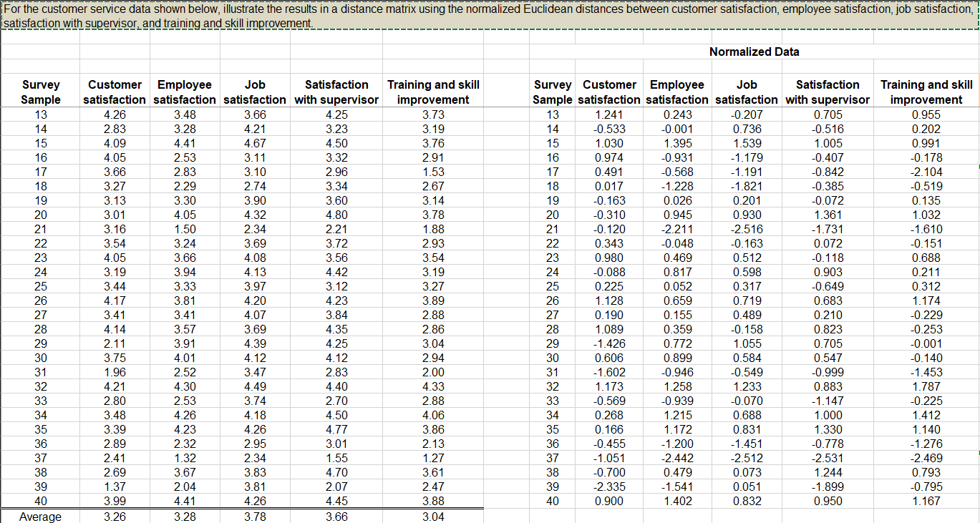The image size is (980, 523).
Task: Select normalized value 1.167 in sample 40
Action: [926, 501]
